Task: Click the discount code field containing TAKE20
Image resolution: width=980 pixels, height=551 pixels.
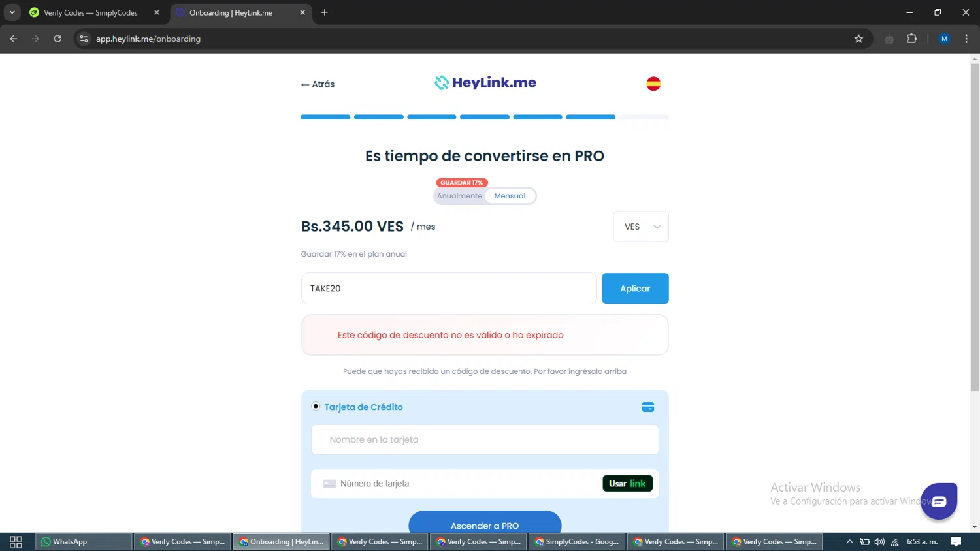Action: [449, 289]
